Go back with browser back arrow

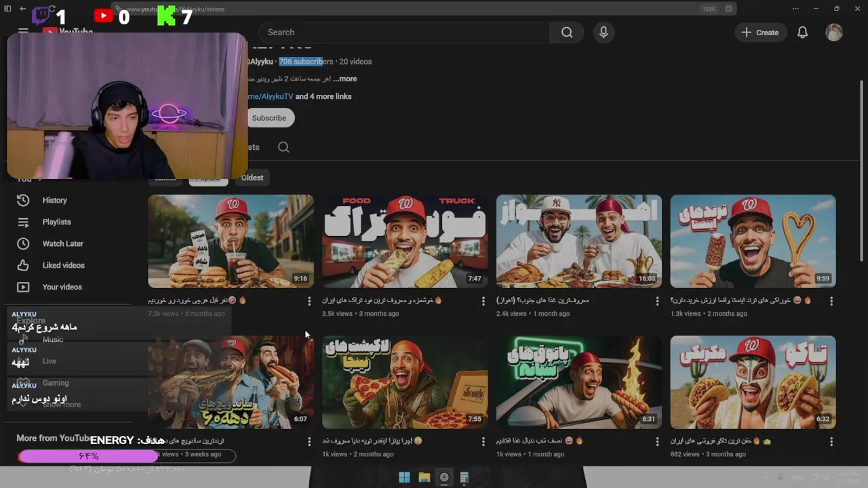coord(23,9)
